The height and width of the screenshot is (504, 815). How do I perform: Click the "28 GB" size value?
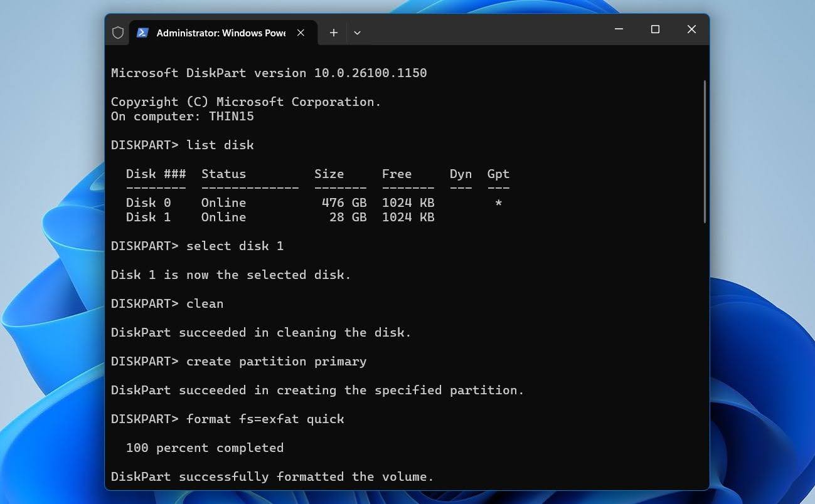(348, 217)
